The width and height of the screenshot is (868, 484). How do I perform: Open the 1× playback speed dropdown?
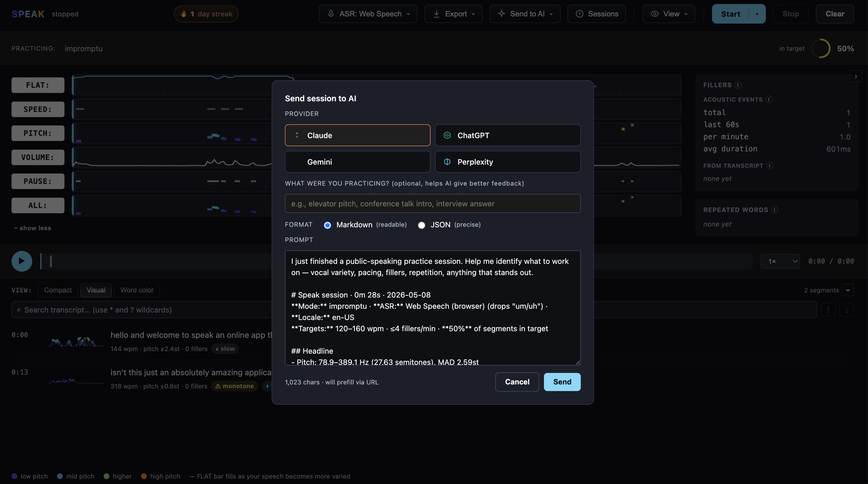pos(780,261)
